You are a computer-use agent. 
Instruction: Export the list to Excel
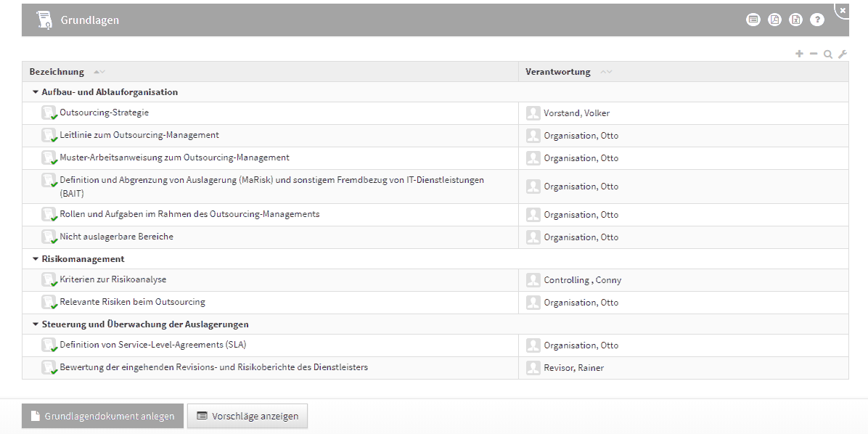(795, 20)
